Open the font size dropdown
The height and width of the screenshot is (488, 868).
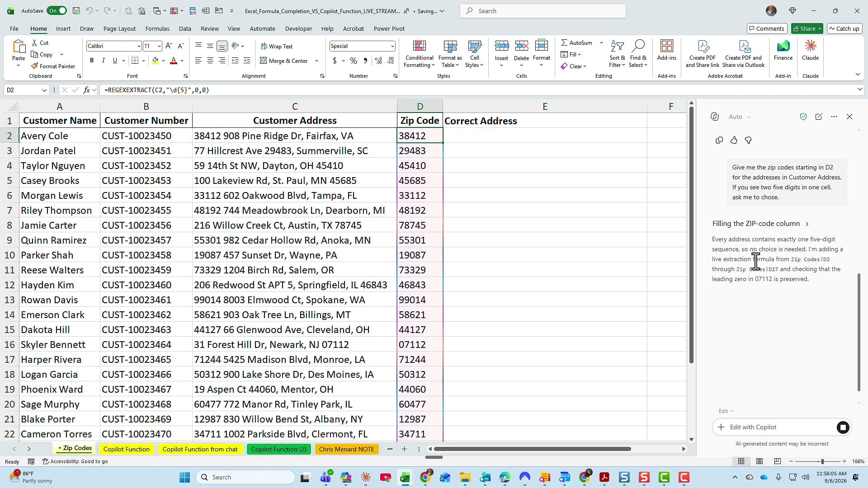(159, 46)
